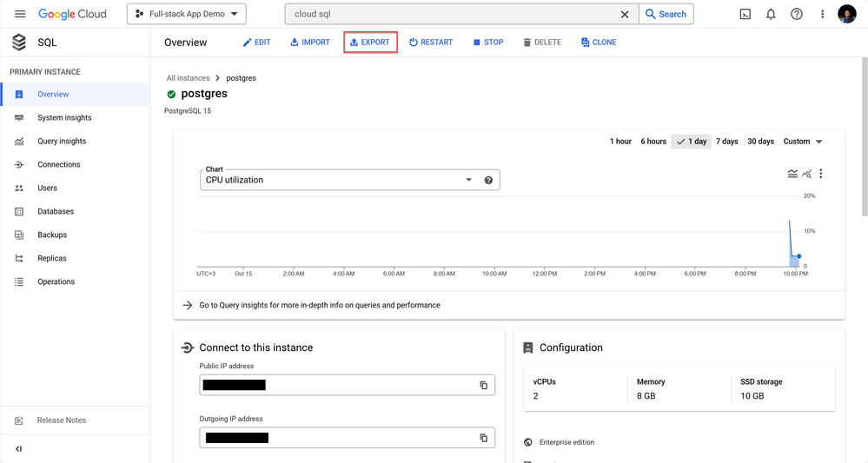Activate Cloud Shell terminal icon
This screenshot has width=868, height=463.
(745, 15)
